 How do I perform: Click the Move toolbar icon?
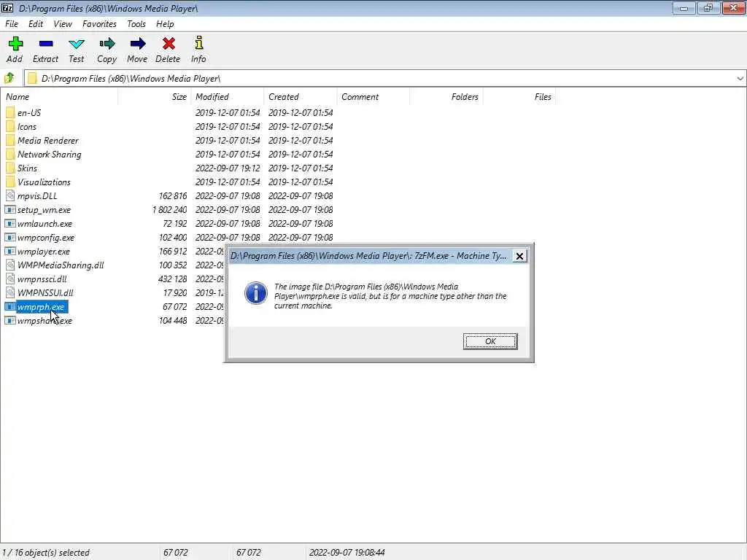pyautogui.click(x=138, y=44)
